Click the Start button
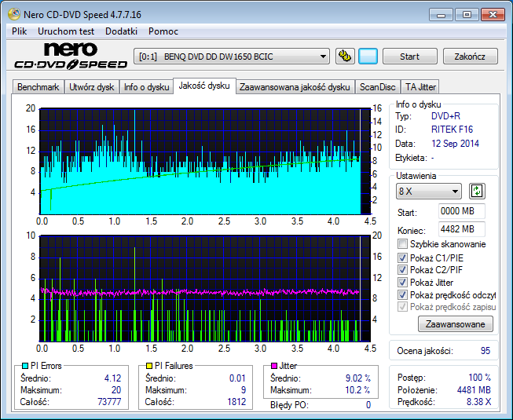The image size is (513, 420). [x=409, y=57]
